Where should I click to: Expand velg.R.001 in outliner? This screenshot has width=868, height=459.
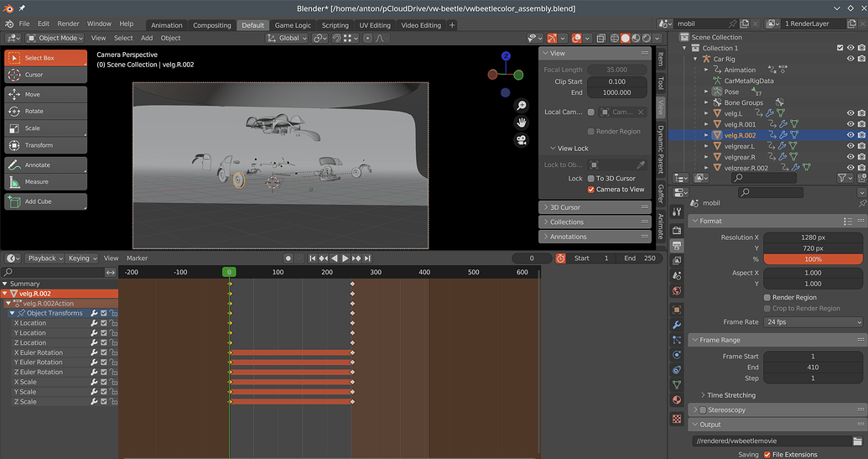(x=706, y=124)
